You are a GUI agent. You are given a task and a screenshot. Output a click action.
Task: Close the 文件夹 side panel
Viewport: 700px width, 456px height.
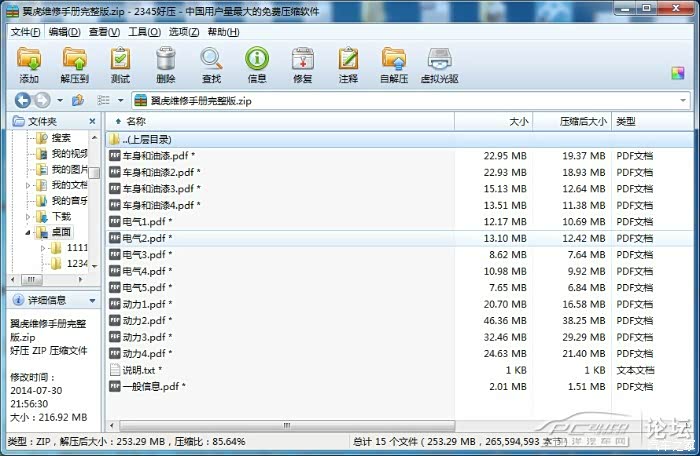tap(95, 121)
